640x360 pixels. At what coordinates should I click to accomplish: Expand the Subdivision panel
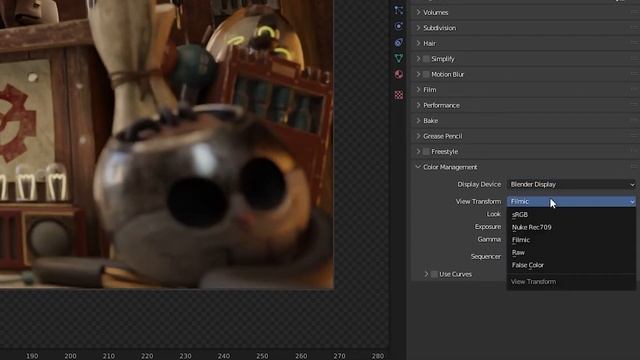[x=418, y=28]
